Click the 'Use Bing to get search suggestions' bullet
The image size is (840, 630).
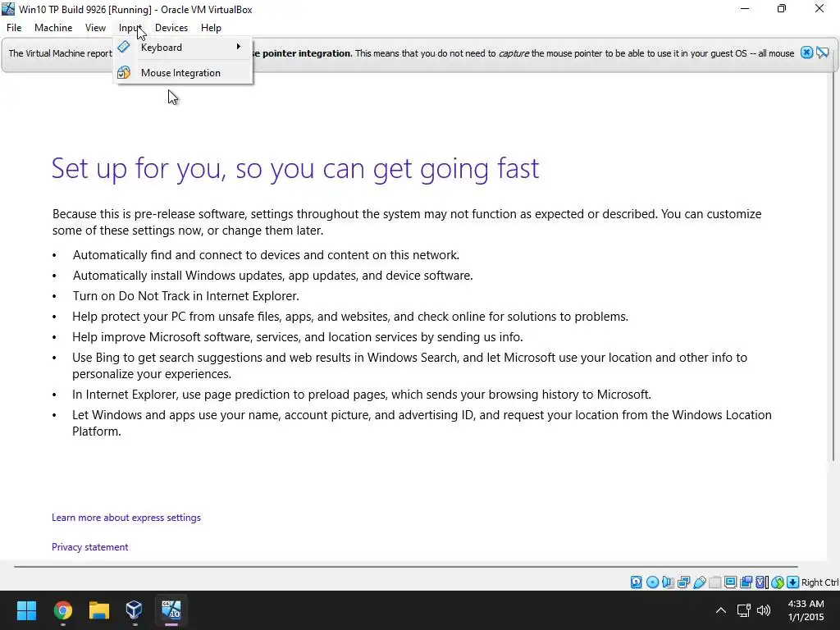click(x=410, y=365)
